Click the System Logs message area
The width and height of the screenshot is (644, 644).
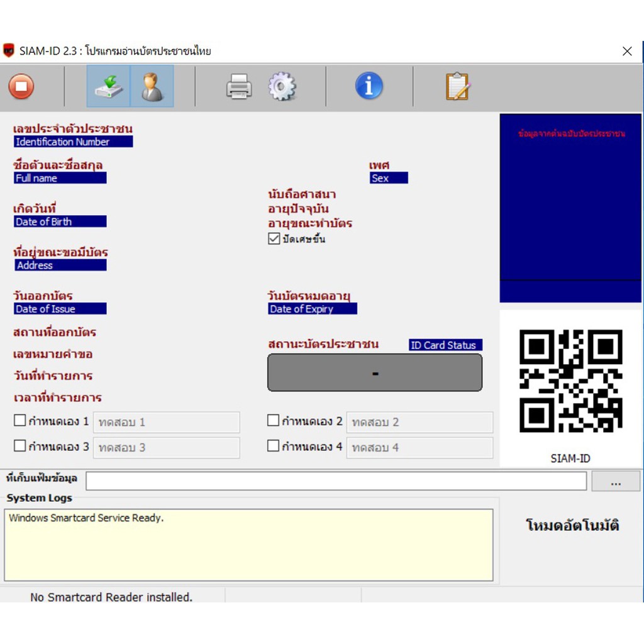(248, 545)
